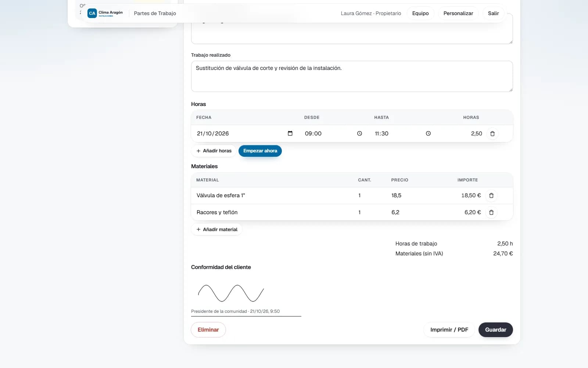Edit price 6,2 field
This screenshot has height=368, width=588.
coord(413,212)
